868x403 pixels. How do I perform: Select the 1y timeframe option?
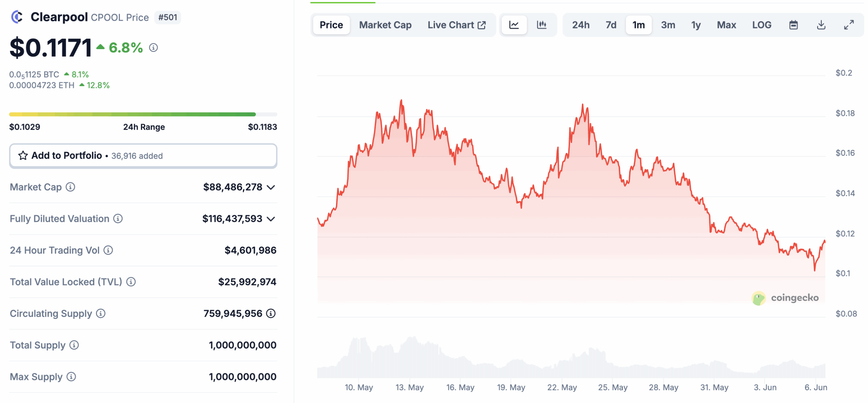tap(695, 25)
